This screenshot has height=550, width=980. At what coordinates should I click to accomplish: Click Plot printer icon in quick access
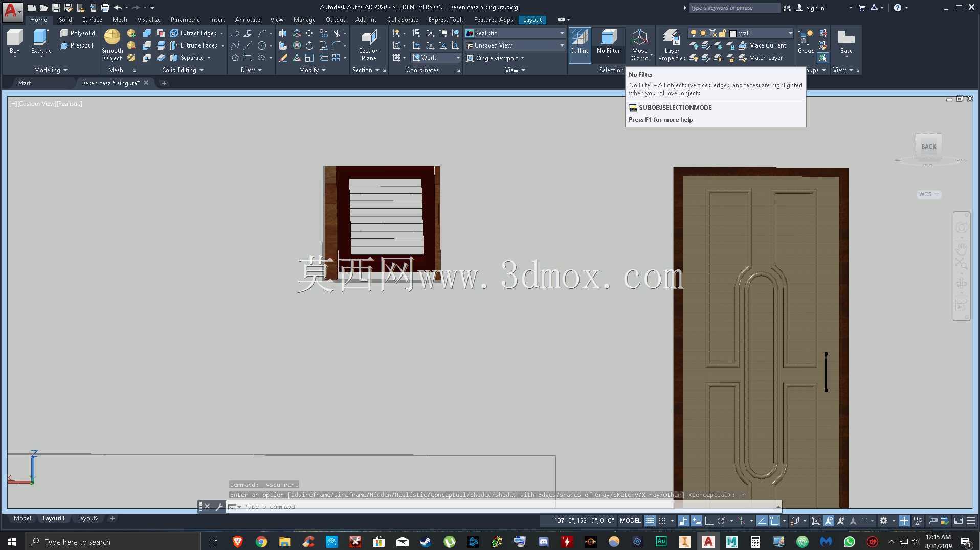point(105,8)
